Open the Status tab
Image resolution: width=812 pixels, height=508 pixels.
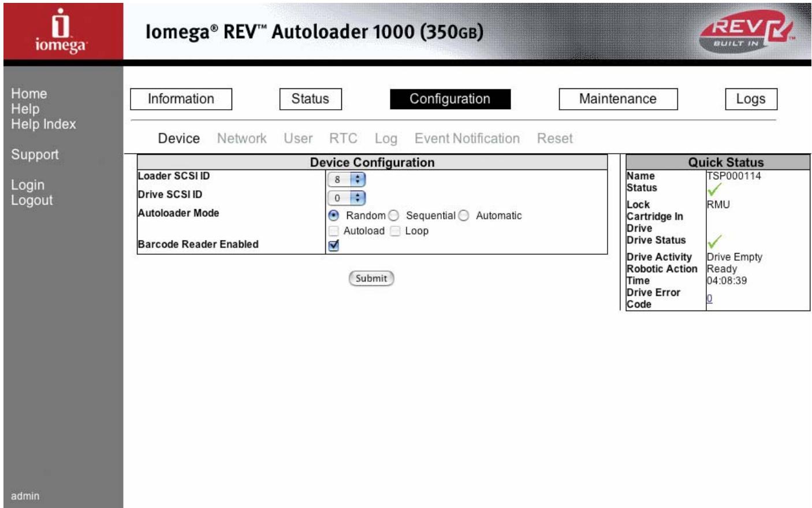310,99
